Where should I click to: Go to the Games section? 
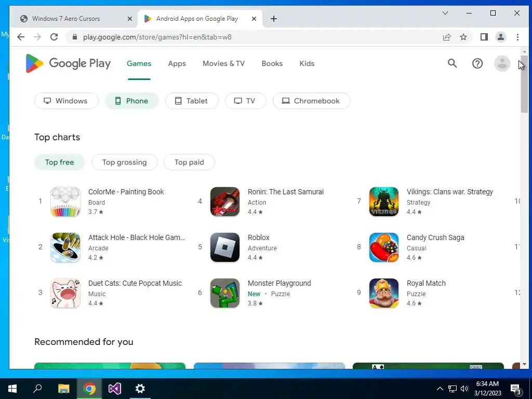[139, 63]
